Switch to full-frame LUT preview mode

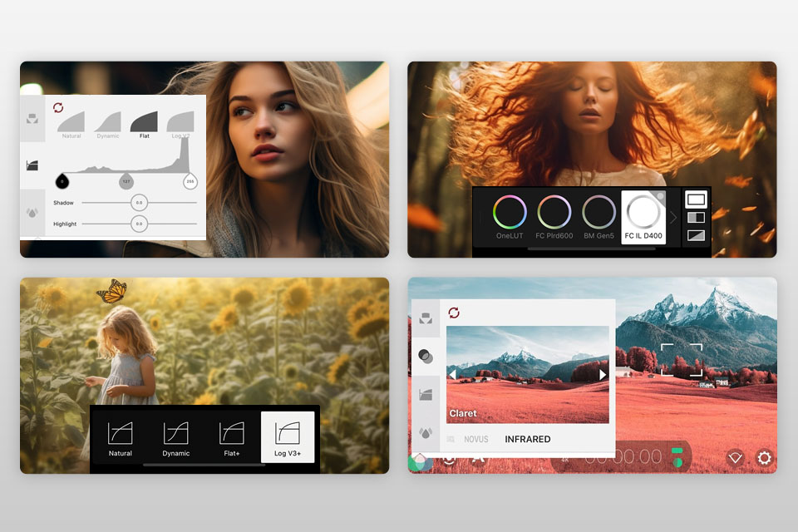[696, 199]
